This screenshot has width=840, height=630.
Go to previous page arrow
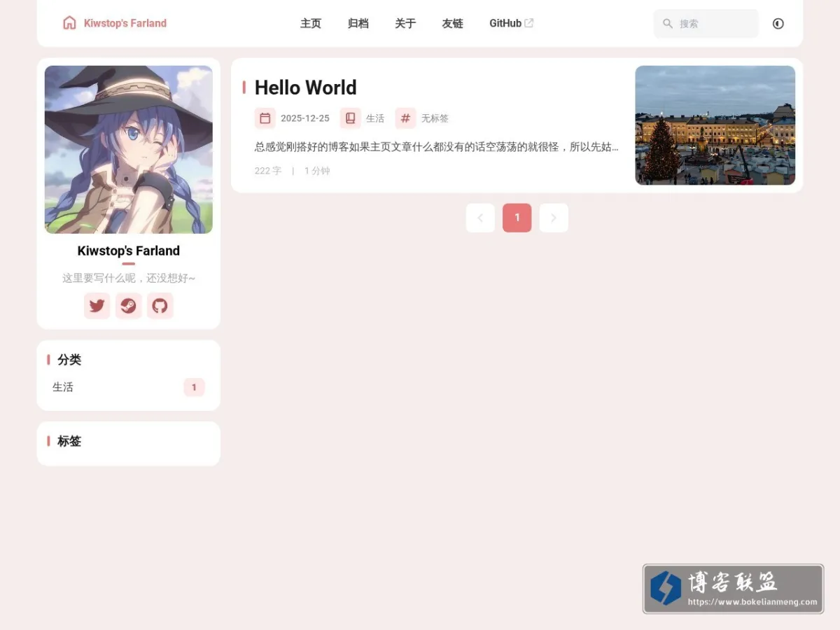coord(480,218)
